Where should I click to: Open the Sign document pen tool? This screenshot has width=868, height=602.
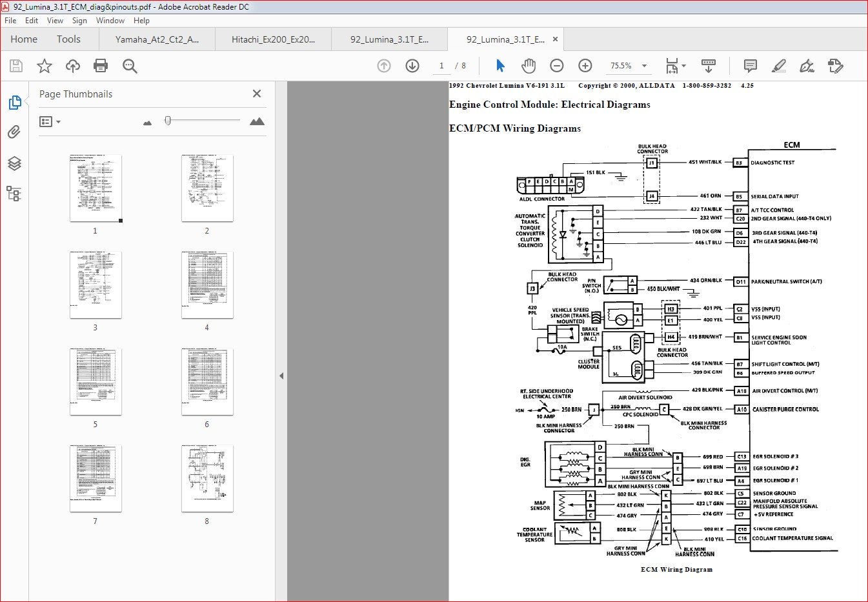(807, 66)
